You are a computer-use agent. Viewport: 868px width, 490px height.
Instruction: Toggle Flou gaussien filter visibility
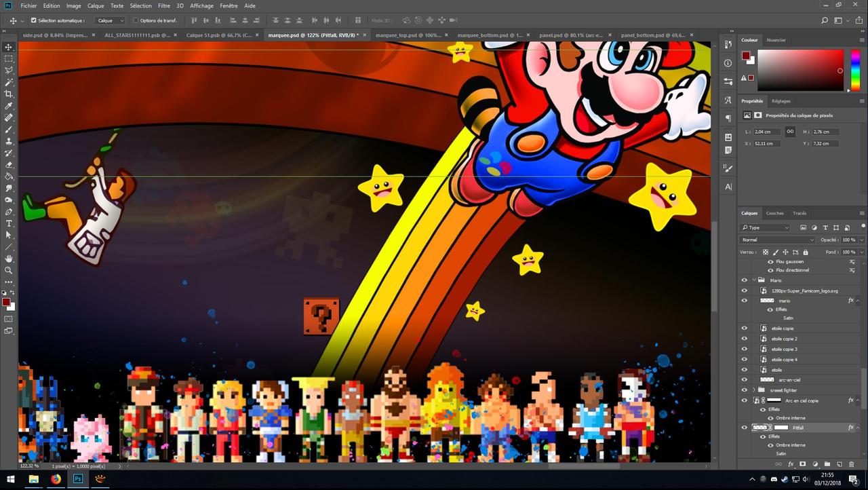[770, 261]
